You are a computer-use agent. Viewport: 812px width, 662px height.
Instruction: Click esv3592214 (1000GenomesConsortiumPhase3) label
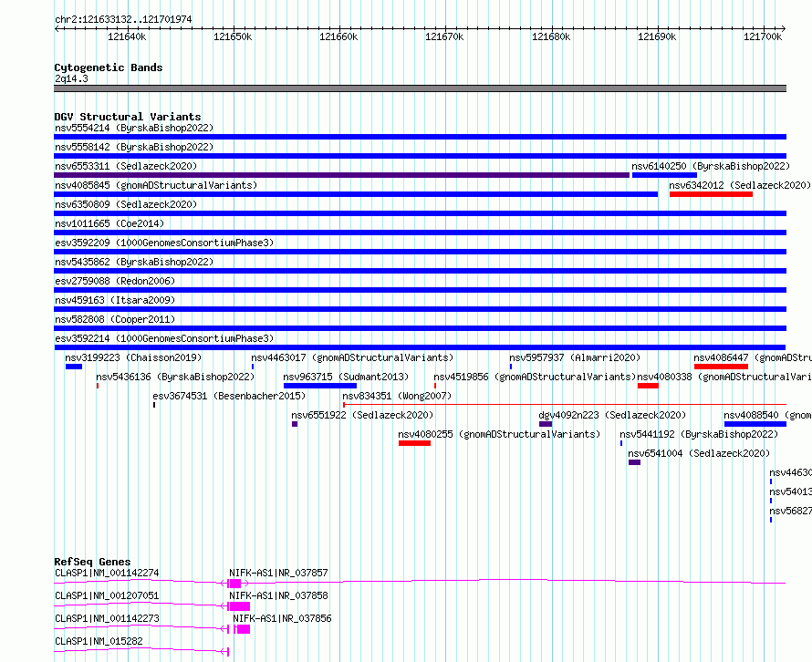coord(164,338)
